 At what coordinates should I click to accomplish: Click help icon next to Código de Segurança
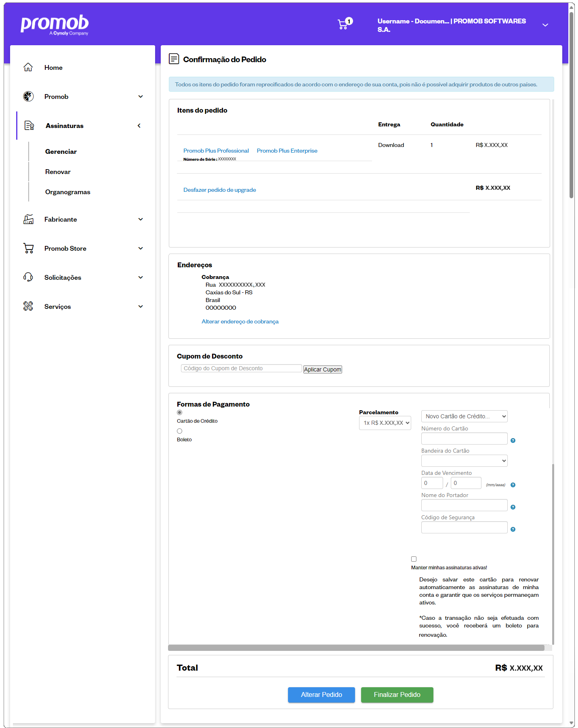coord(513,529)
